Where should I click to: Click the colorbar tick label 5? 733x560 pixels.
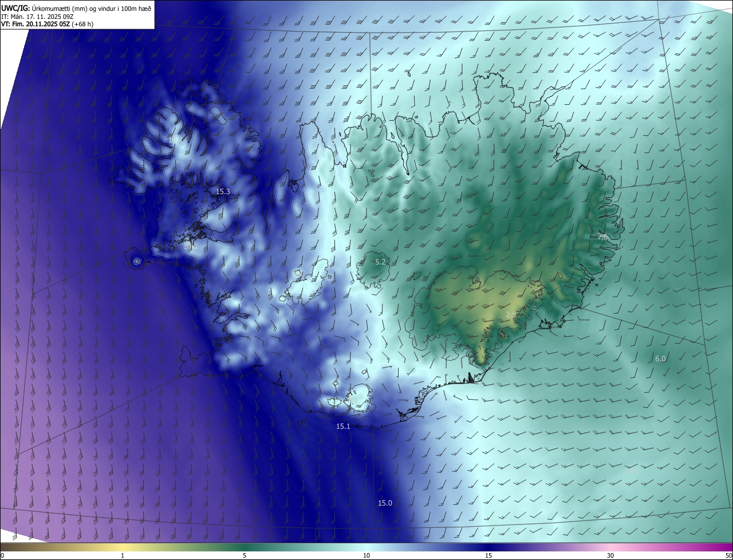pos(245,555)
